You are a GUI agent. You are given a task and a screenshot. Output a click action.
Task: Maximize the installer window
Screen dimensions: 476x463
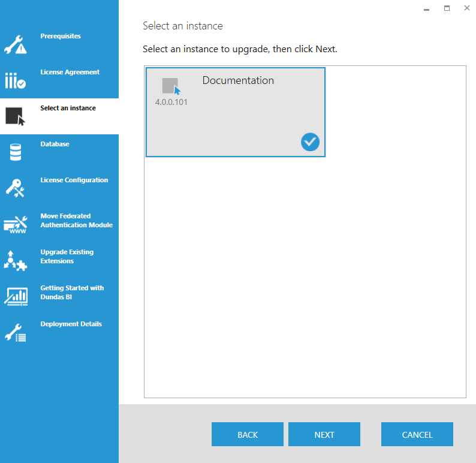click(x=447, y=8)
